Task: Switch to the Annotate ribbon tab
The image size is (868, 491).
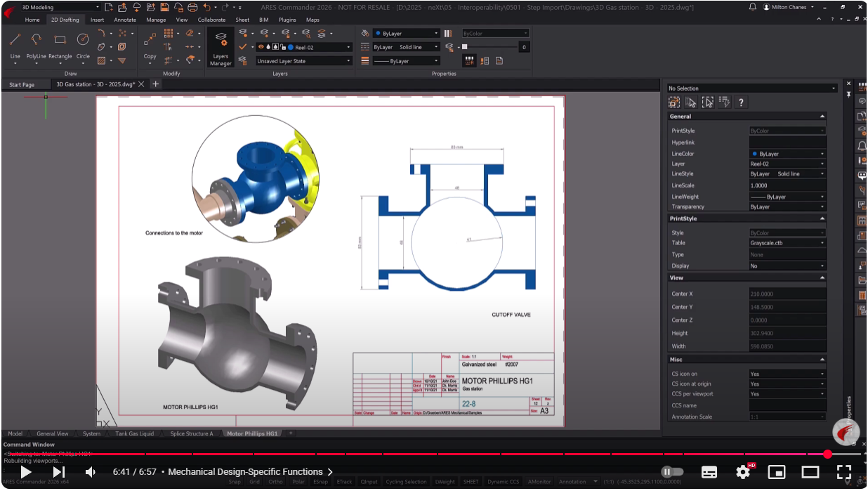Action: click(125, 20)
